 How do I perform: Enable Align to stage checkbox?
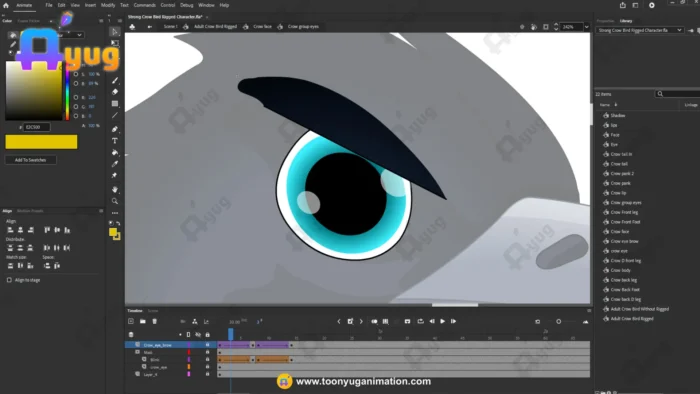[9, 280]
